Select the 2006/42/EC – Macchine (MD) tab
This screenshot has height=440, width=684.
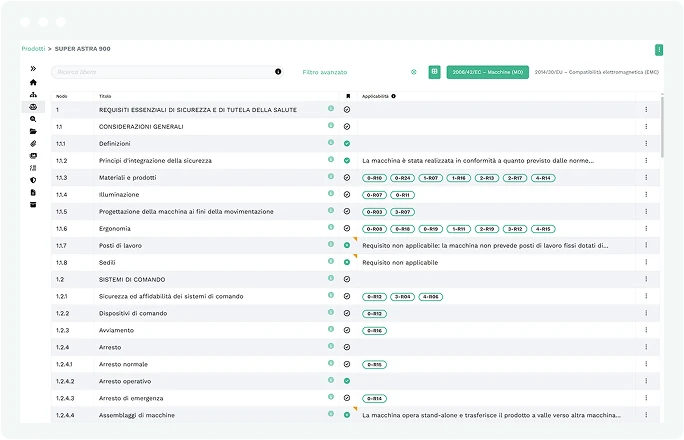click(487, 72)
